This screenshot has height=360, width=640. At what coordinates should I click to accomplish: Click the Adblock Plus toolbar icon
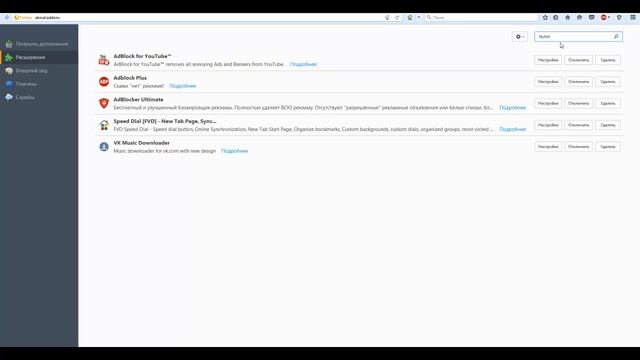click(x=603, y=18)
